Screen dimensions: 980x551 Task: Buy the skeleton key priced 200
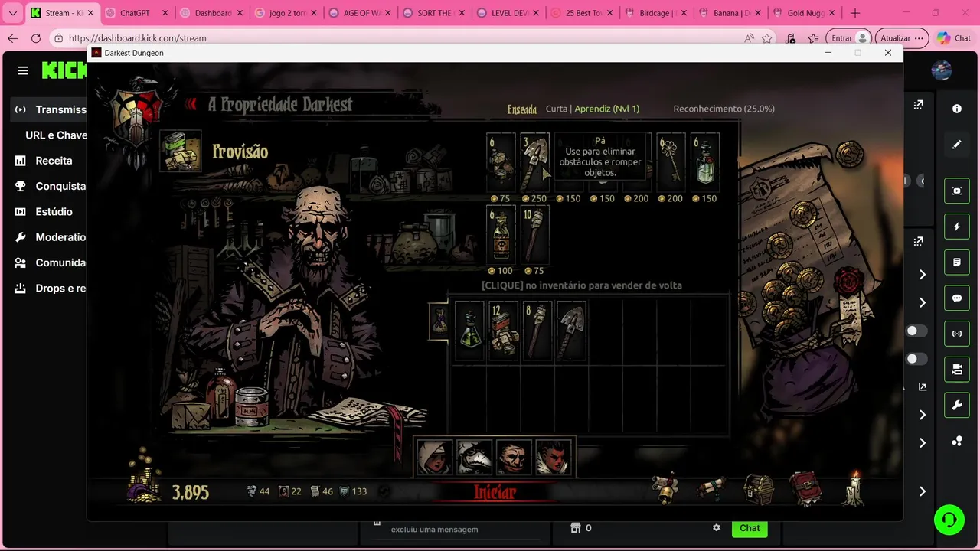[671, 161]
